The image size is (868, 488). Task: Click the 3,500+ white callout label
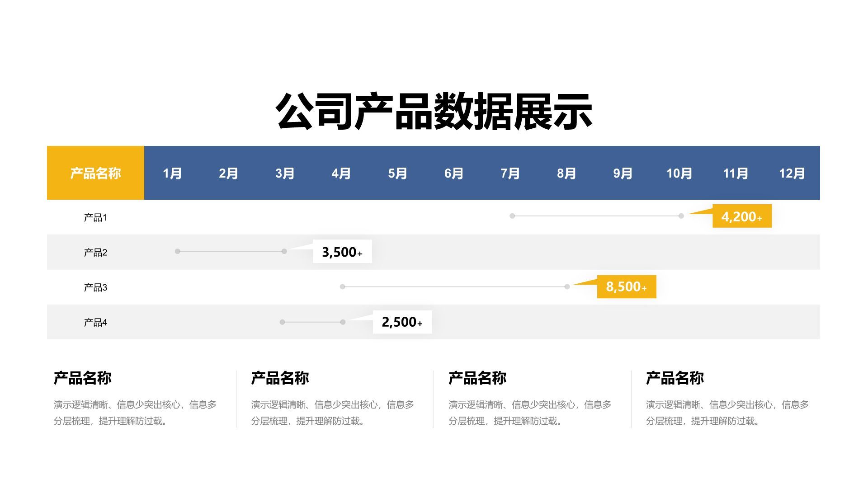pos(342,252)
